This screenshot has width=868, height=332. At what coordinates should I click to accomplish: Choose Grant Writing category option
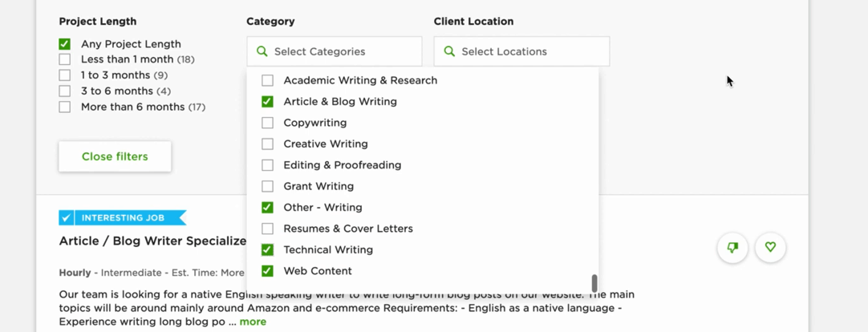click(268, 186)
